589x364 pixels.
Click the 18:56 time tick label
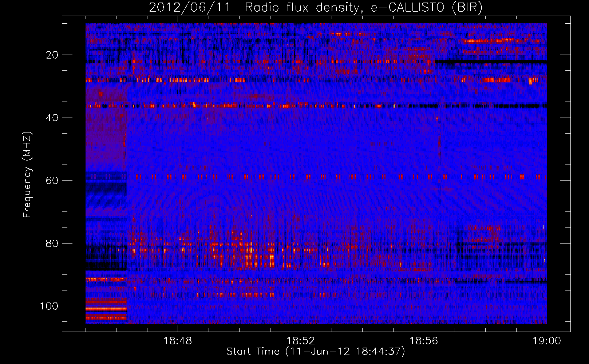424,341
